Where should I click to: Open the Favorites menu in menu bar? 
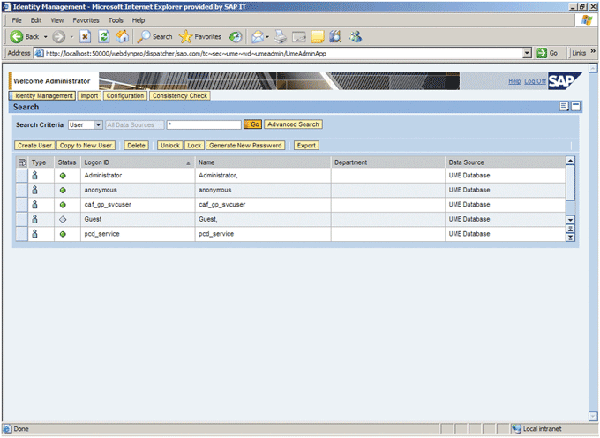pos(86,20)
